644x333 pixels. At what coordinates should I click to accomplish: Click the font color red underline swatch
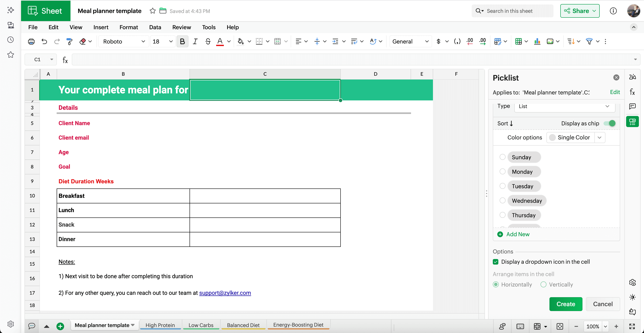220,42
